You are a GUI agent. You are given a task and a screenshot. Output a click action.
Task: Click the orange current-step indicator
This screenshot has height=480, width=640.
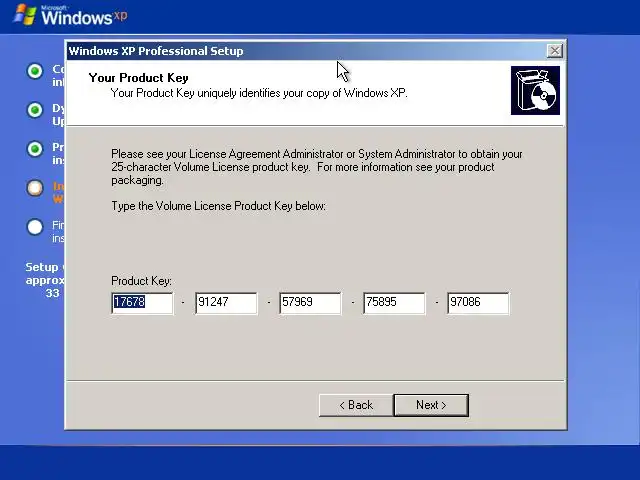35,188
